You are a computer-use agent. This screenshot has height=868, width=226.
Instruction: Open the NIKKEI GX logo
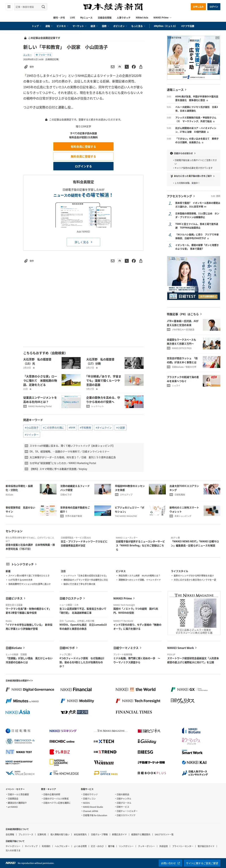(189, 689)
